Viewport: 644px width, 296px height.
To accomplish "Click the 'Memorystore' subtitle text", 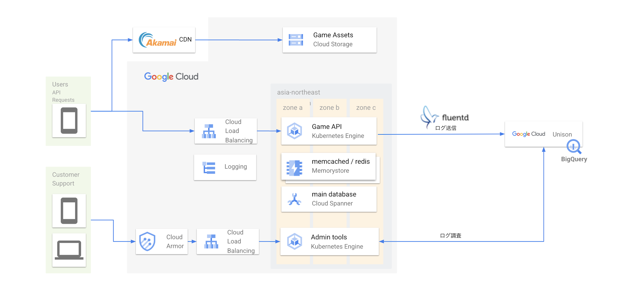I will pos(330,171).
